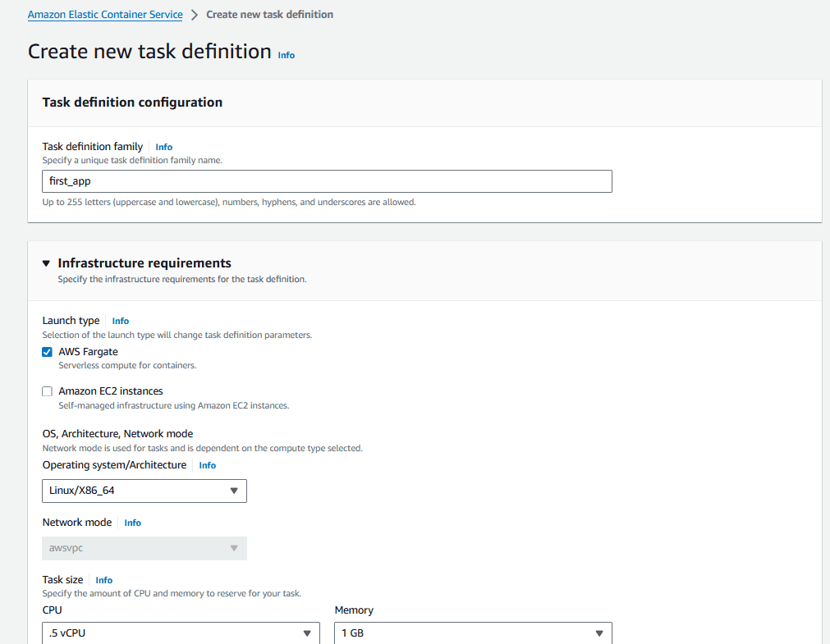
Task: Open Amazon Elastic Container Service breadcrumb link
Action: tap(105, 15)
